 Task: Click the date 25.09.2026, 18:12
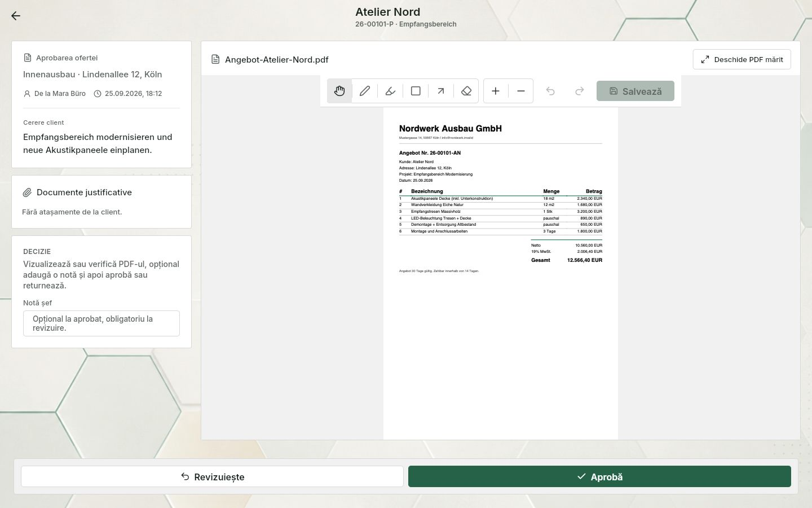pyautogui.click(x=133, y=94)
